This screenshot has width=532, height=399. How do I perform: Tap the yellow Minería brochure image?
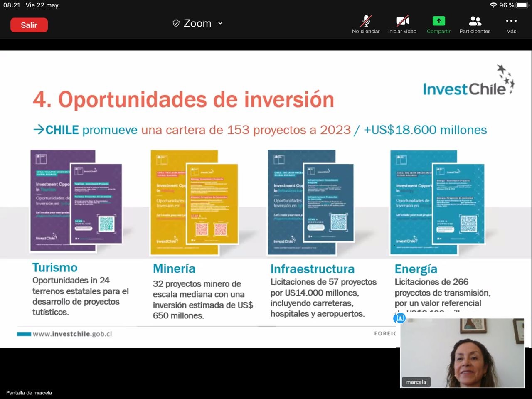194,202
